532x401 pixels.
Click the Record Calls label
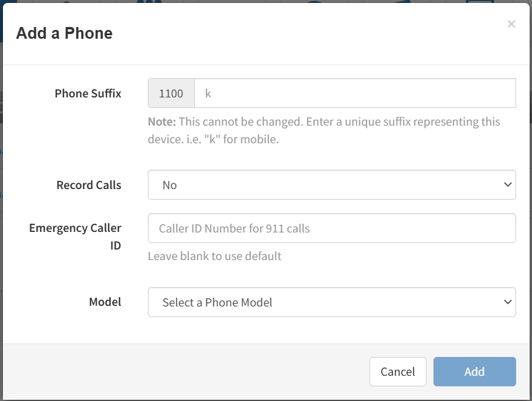pyautogui.click(x=89, y=185)
